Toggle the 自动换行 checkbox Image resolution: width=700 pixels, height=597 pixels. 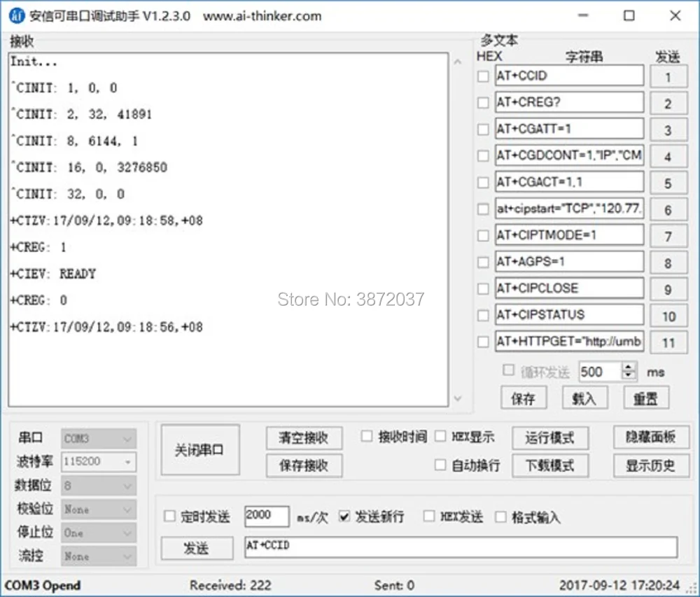tap(440, 465)
